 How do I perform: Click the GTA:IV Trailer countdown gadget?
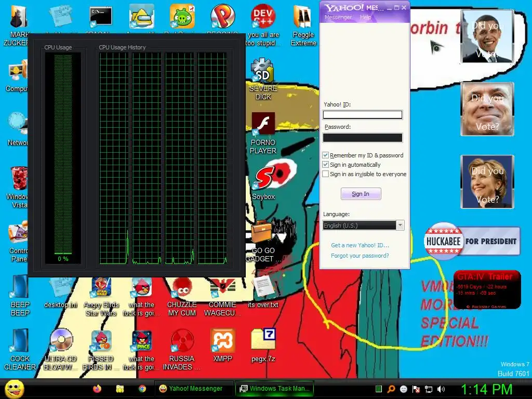(x=487, y=289)
